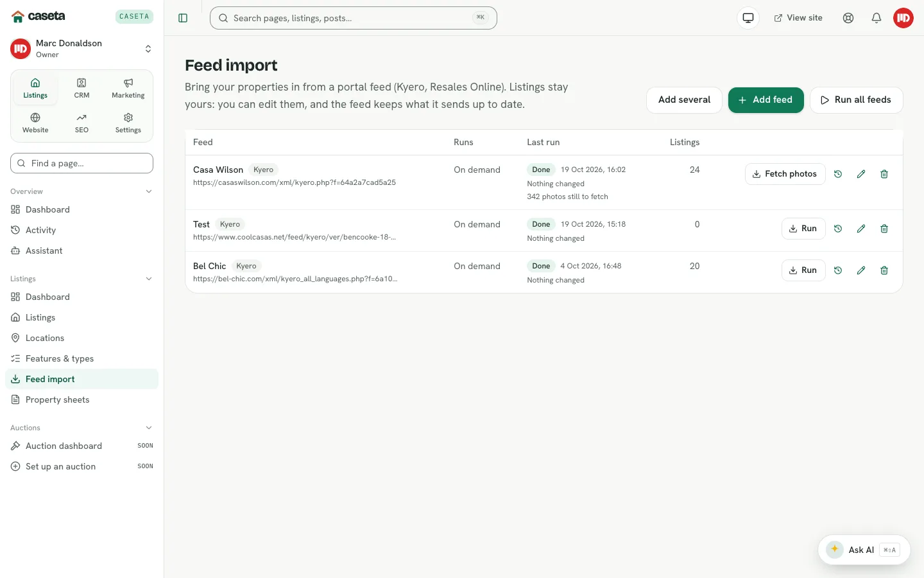The height and width of the screenshot is (578, 924).
Task: Open Features & types page
Action: click(81, 358)
